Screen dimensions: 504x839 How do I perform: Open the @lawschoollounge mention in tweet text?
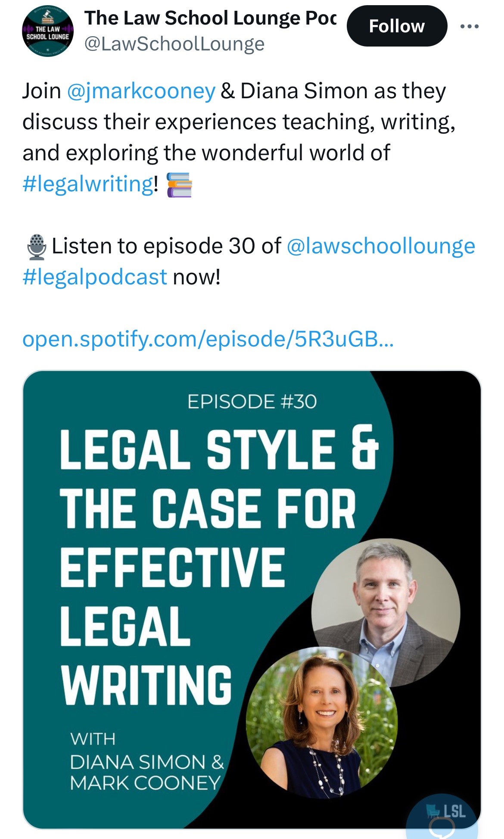(x=380, y=246)
